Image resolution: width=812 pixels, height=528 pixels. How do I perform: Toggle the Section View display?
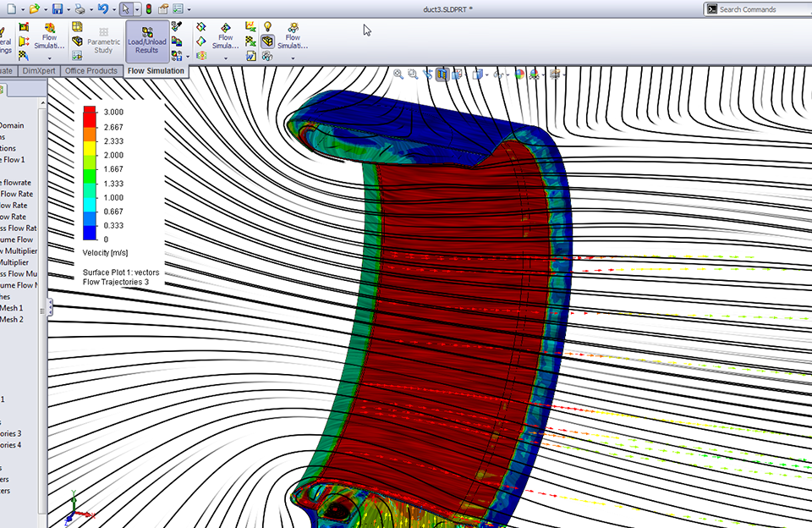tap(442, 74)
